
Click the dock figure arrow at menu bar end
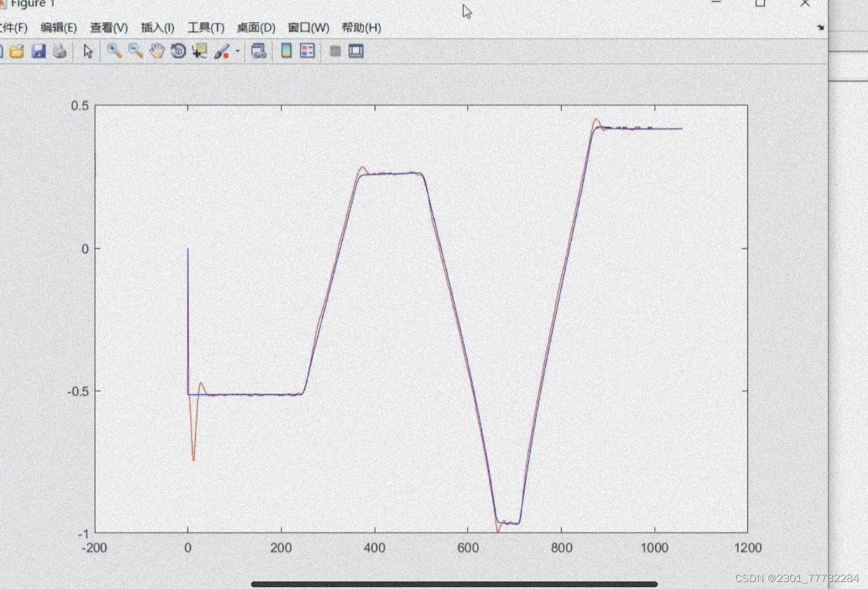(820, 27)
